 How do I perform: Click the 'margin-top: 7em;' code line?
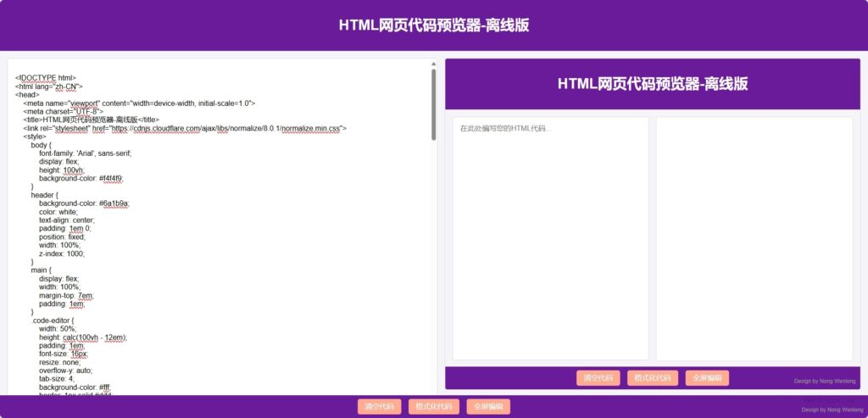(66, 295)
